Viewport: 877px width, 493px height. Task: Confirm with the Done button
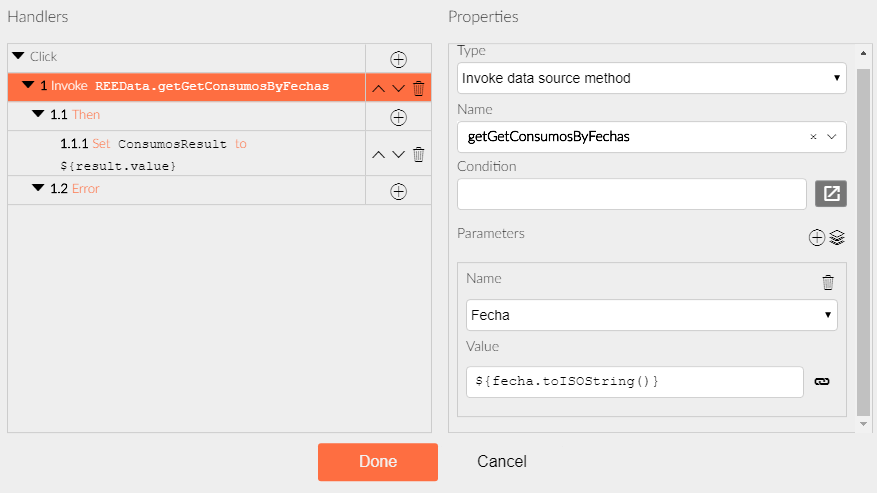click(x=378, y=462)
